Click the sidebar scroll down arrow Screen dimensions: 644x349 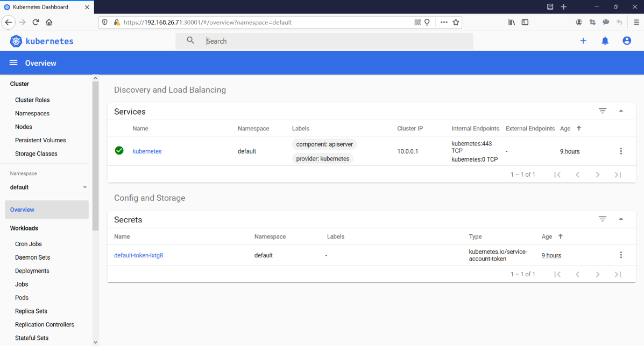click(x=95, y=342)
